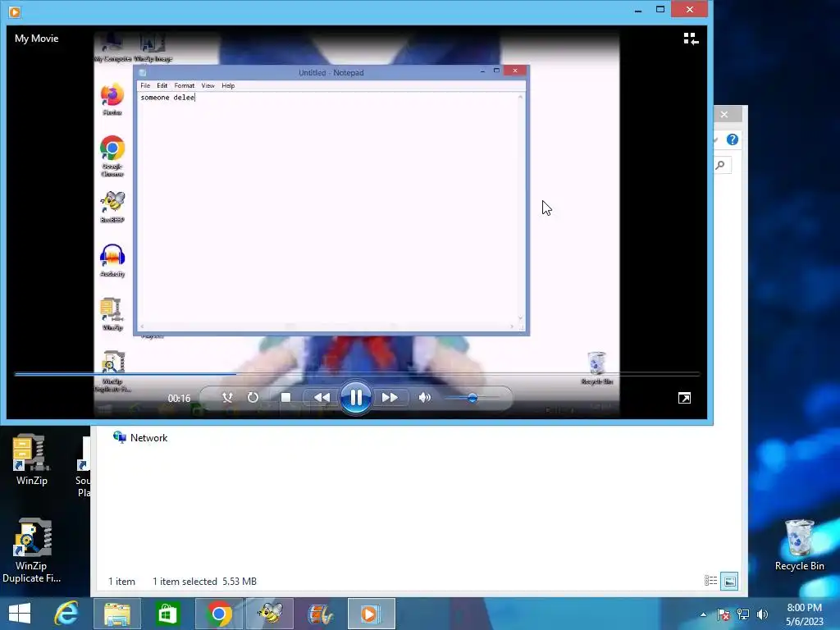Open WinZip Duplicate File Finder shortcut
The image size is (840, 630).
[x=32, y=550]
